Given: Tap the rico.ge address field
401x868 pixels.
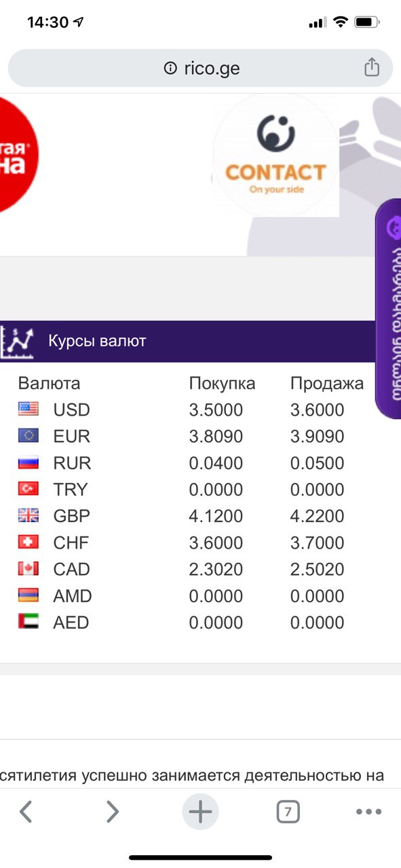Looking at the screenshot, I should tap(200, 68).
